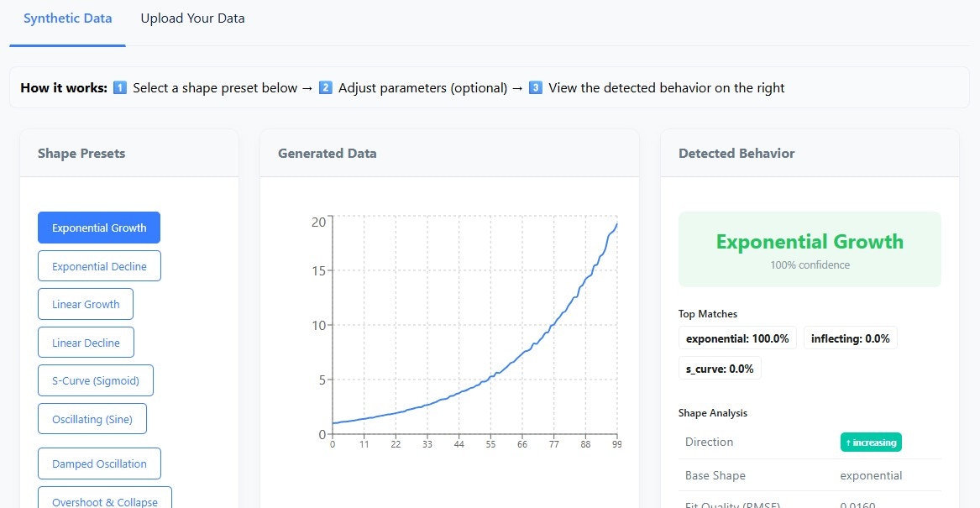
Task: Select the S-Curve (Sigmoid) preset
Action: [x=95, y=380]
